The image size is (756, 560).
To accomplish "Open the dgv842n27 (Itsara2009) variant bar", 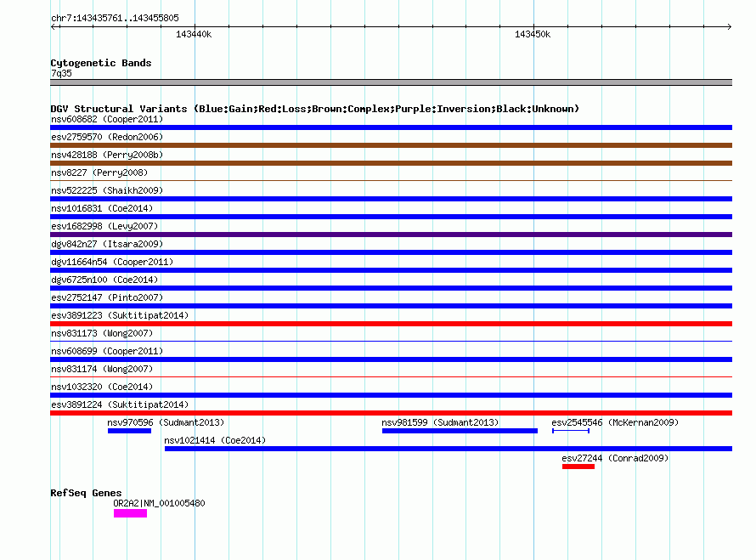I will 391,252.
